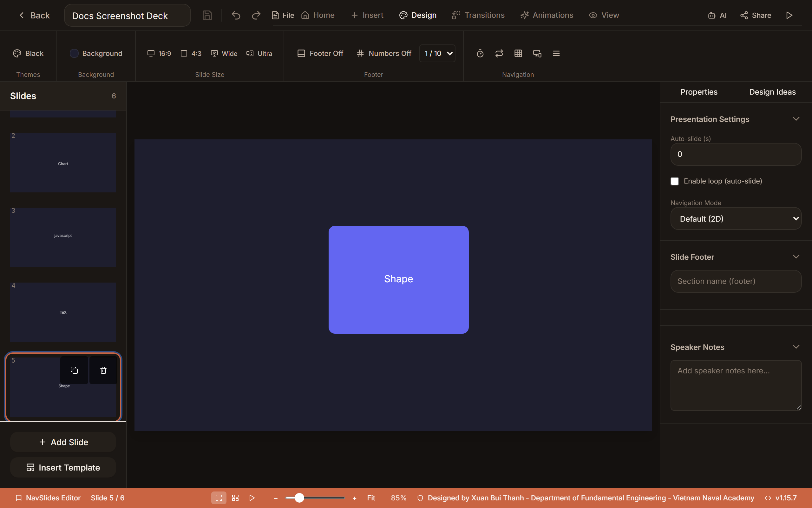Click the devices icon in Navigation group
This screenshot has width=812, height=508.
pyautogui.click(x=537, y=53)
